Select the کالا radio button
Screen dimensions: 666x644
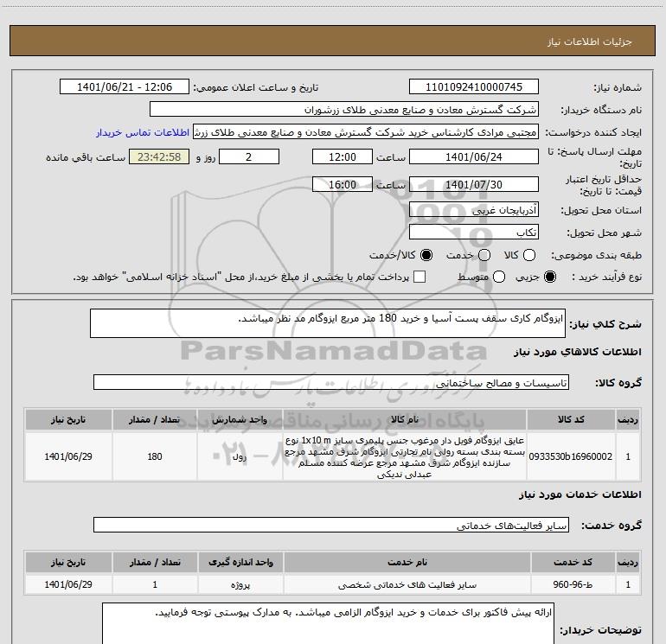[529, 255]
